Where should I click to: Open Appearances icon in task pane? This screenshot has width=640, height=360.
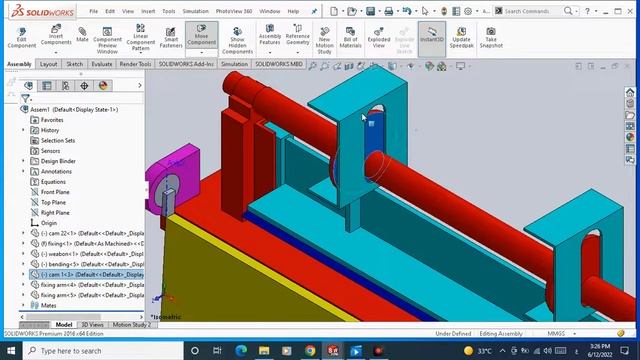[630, 138]
